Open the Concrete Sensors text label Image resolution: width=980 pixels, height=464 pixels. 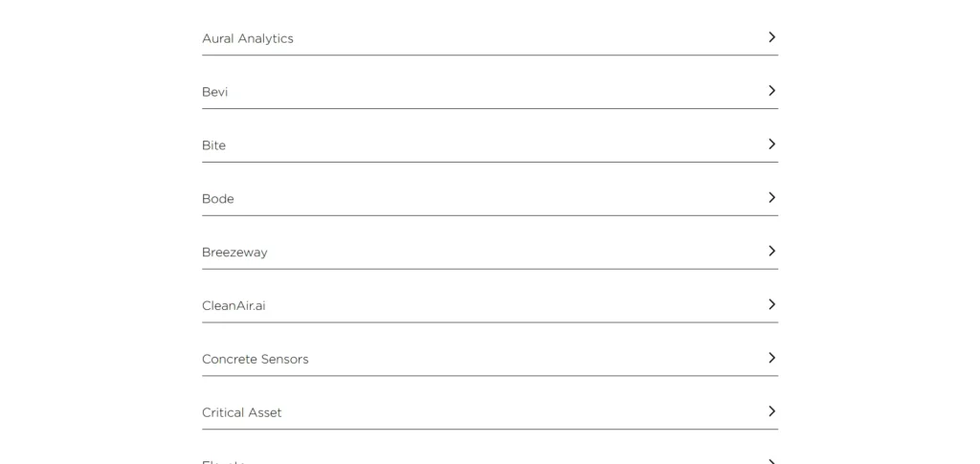tap(255, 359)
